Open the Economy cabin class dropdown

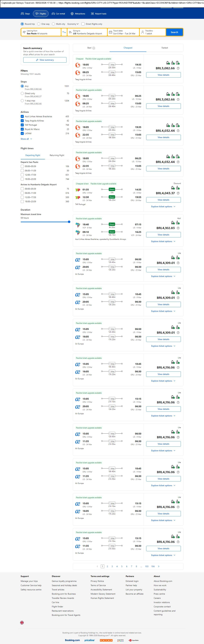point(73,24)
